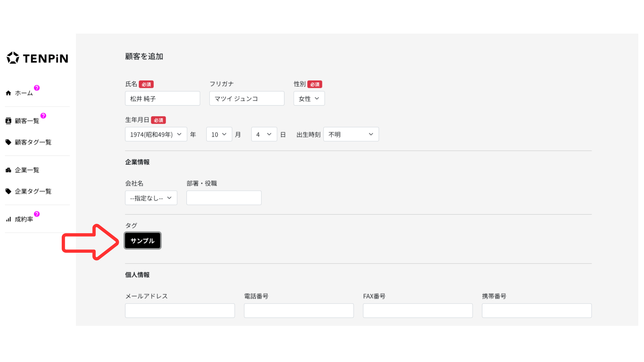Click the 部署・役職 input field
The width and height of the screenshot is (644, 362).
coord(224,198)
